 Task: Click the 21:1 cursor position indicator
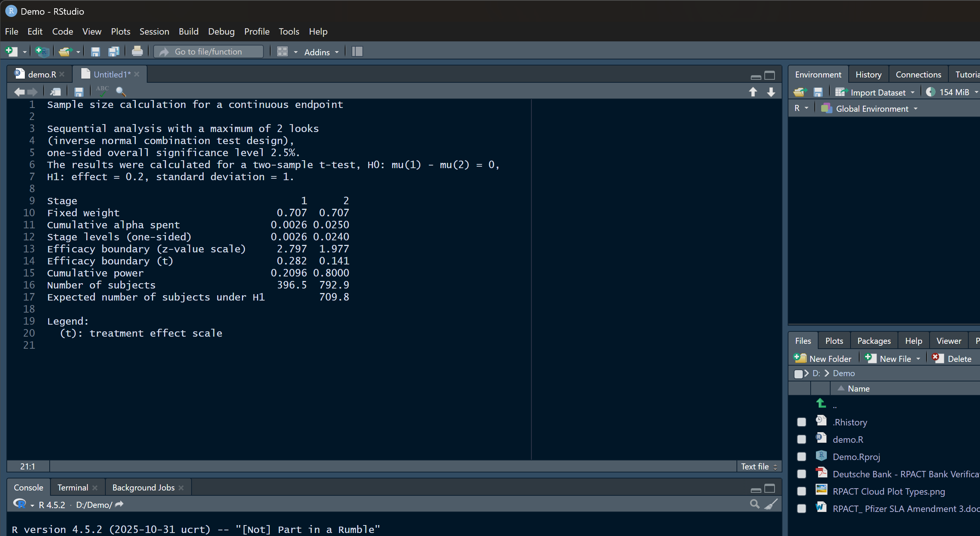click(x=28, y=466)
